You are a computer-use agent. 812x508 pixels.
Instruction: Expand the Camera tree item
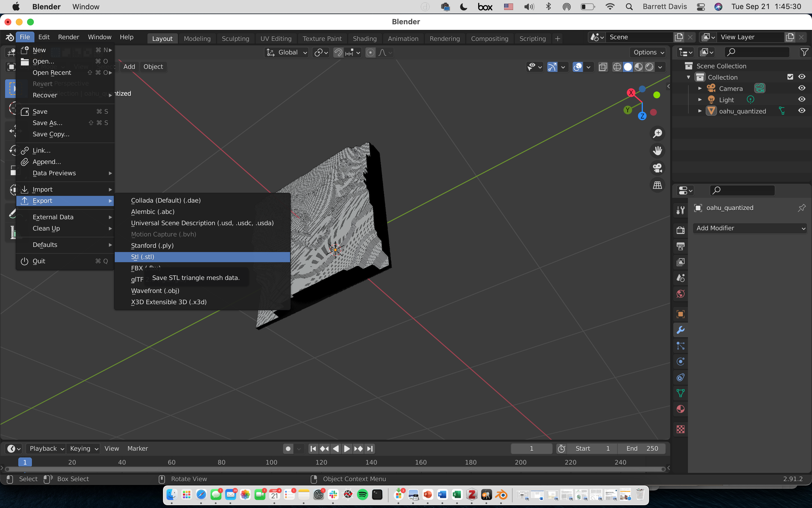click(x=700, y=88)
